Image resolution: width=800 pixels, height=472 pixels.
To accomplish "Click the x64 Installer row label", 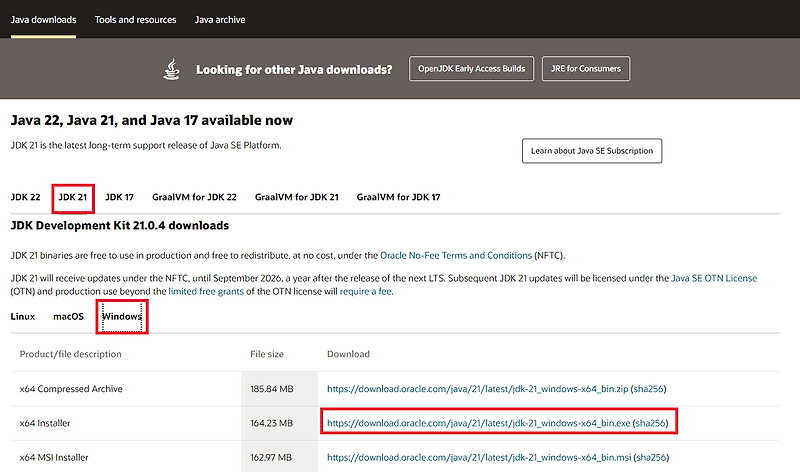I will (x=45, y=423).
